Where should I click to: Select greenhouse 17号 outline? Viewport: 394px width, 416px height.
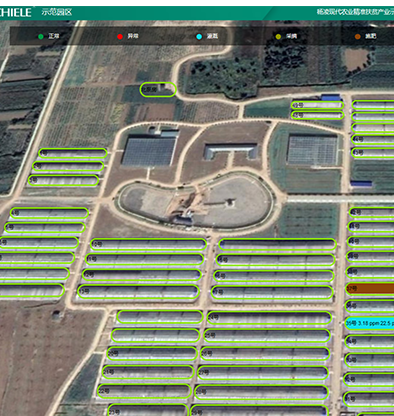[x=272, y=292]
